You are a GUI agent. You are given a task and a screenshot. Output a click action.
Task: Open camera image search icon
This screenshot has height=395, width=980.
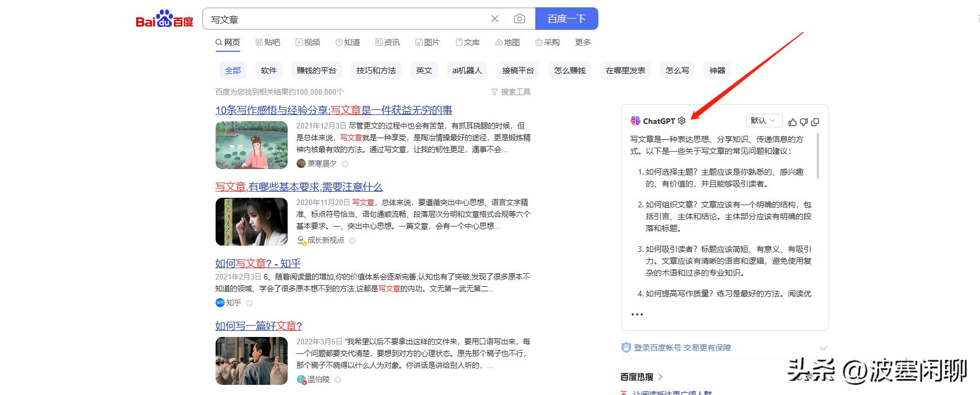coord(520,19)
